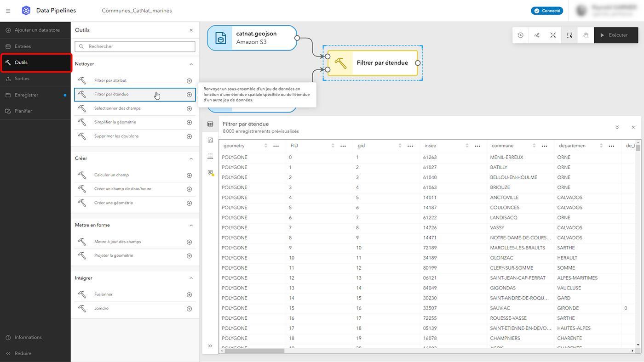Collapse the Mettre en forme section
This screenshot has height=362, width=644.
pyautogui.click(x=191, y=226)
